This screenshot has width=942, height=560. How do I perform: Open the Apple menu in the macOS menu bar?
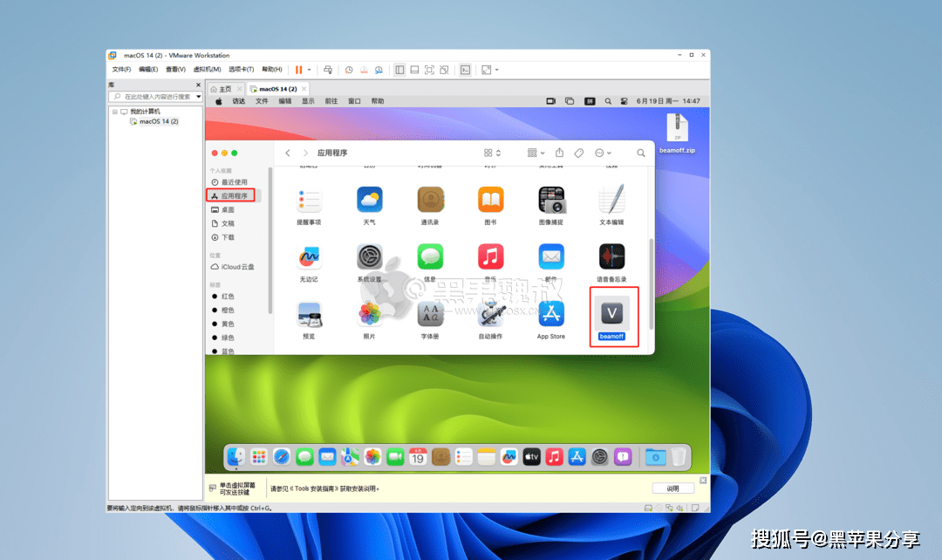219,101
